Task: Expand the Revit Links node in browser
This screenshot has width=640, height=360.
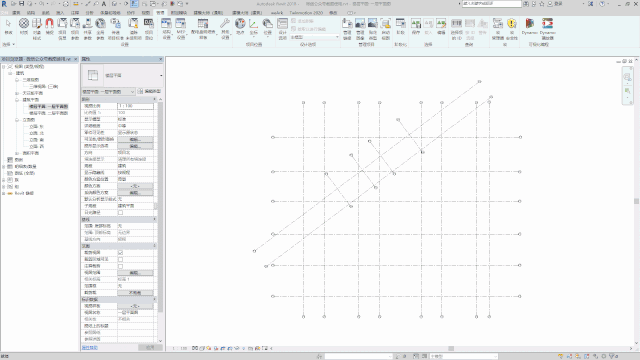Action: pyautogui.click(x=4, y=193)
